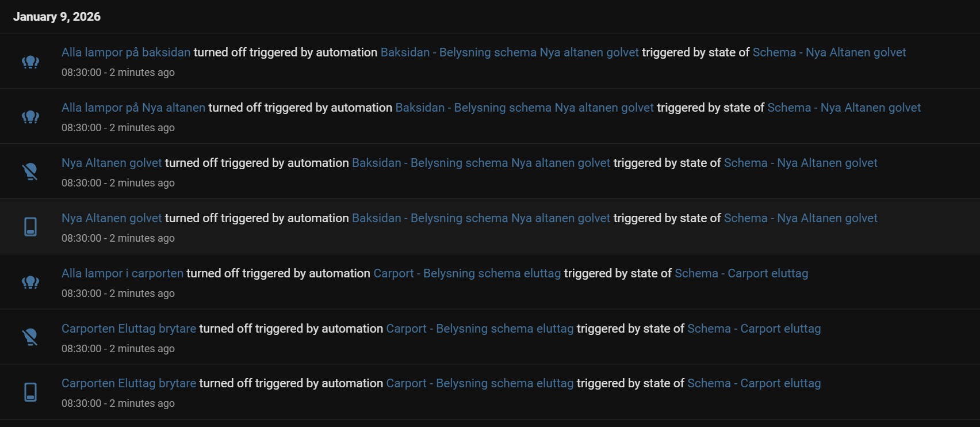Open Carporten Eluttag brytare link next to device icon
The height and width of the screenshot is (427, 980).
(129, 383)
